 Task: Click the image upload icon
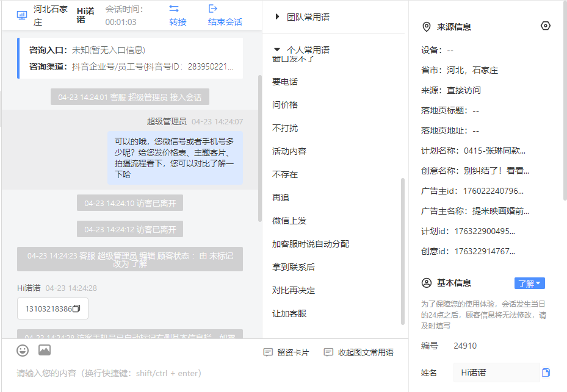coord(45,350)
